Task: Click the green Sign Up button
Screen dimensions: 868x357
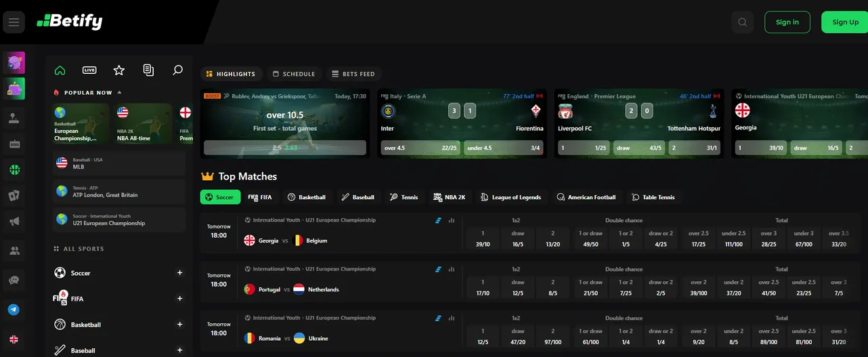Action: pyautogui.click(x=844, y=22)
